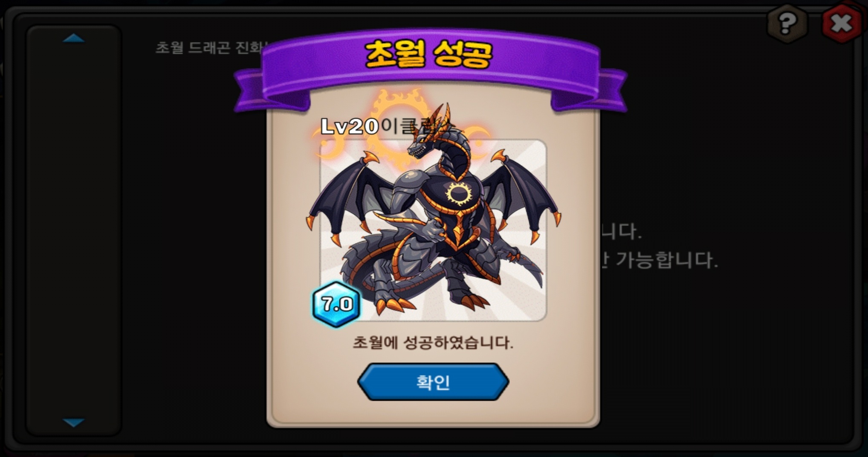Close the screen with red X icon
Screen dimensions: 868x457
point(842,23)
